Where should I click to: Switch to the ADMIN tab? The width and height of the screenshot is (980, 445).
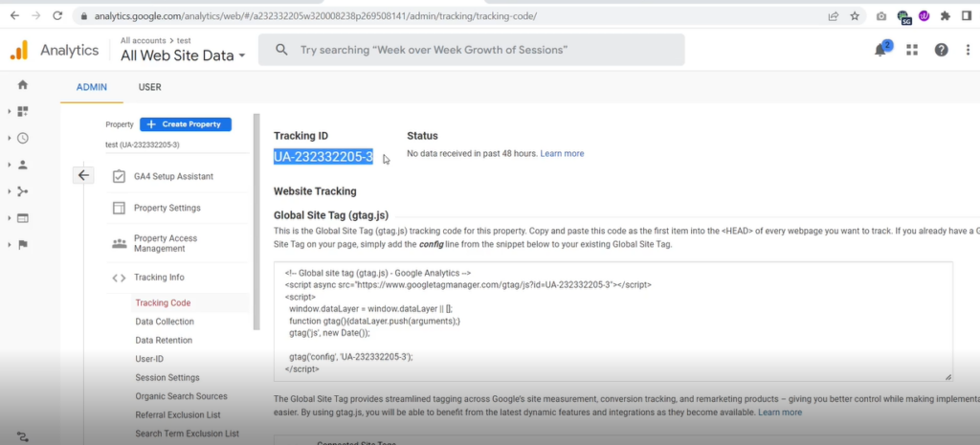click(x=91, y=87)
